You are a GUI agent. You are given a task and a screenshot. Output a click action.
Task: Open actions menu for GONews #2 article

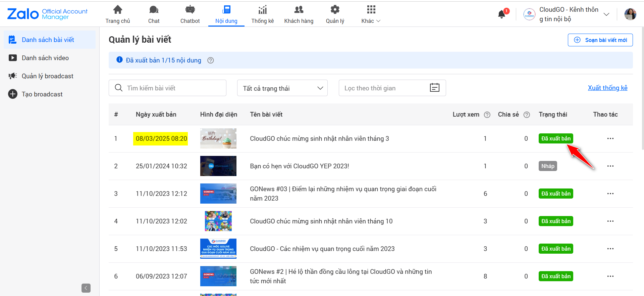click(x=610, y=276)
